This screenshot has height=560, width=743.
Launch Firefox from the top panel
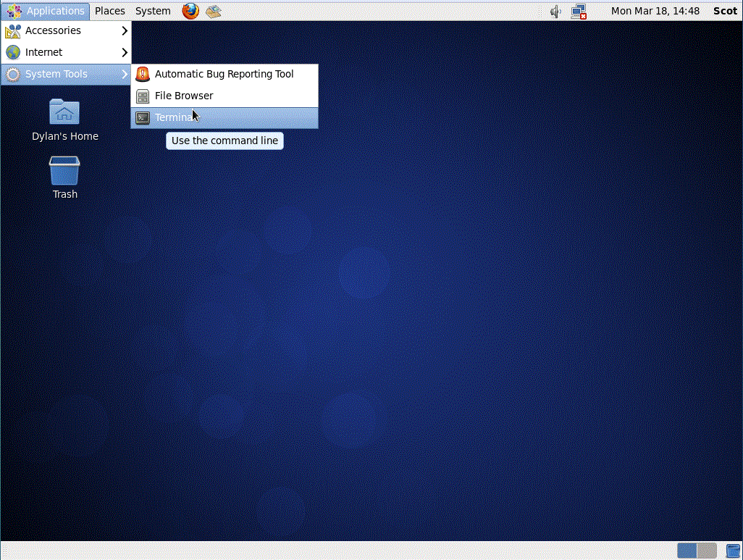[190, 11]
